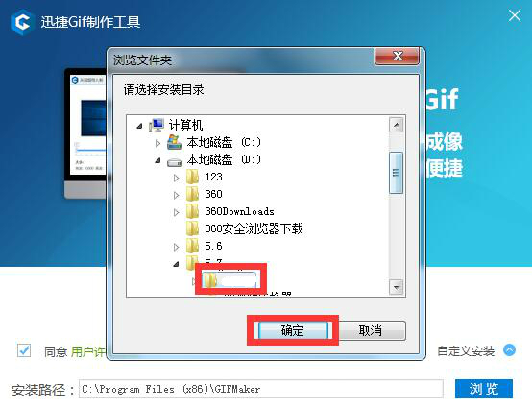Select the 360 folder in tree
The width and height of the screenshot is (532, 408).
coord(213,194)
